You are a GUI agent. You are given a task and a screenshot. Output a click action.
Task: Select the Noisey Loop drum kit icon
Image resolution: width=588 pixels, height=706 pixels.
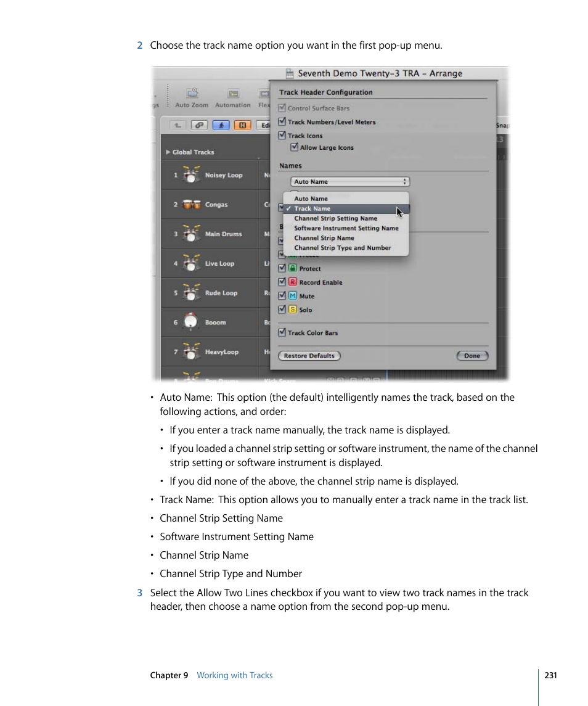point(191,174)
